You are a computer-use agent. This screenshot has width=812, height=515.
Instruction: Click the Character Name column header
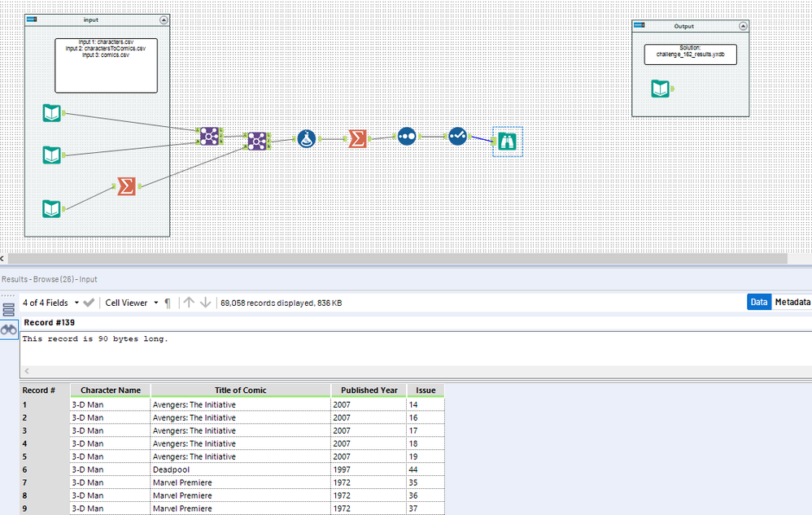111,391
